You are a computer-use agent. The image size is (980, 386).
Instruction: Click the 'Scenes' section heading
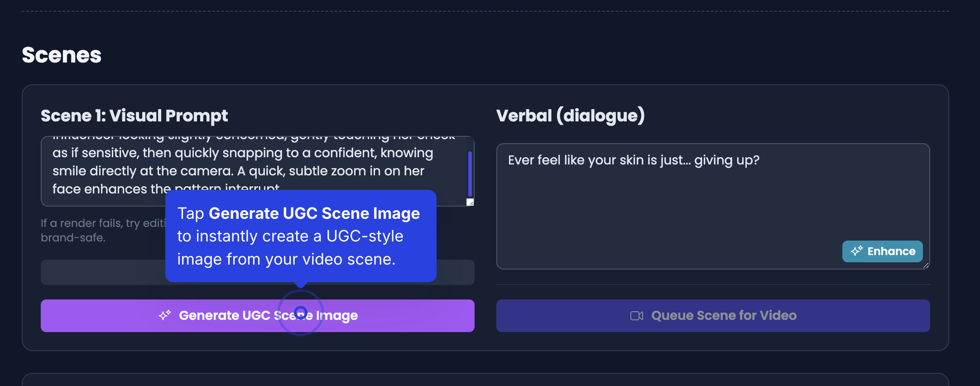(62, 55)
